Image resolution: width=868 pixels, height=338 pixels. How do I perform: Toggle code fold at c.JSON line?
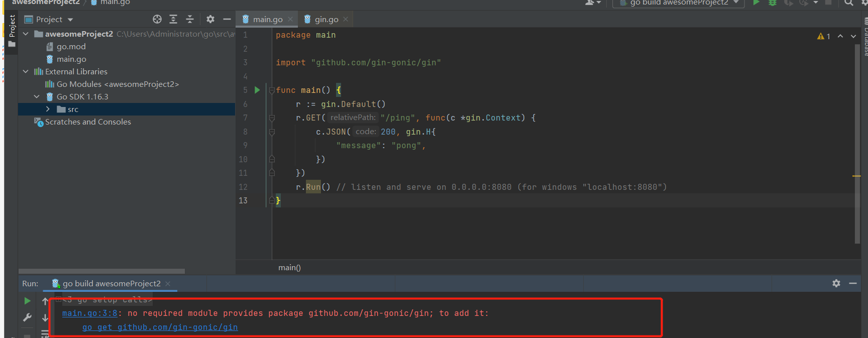tap(272, 132)
